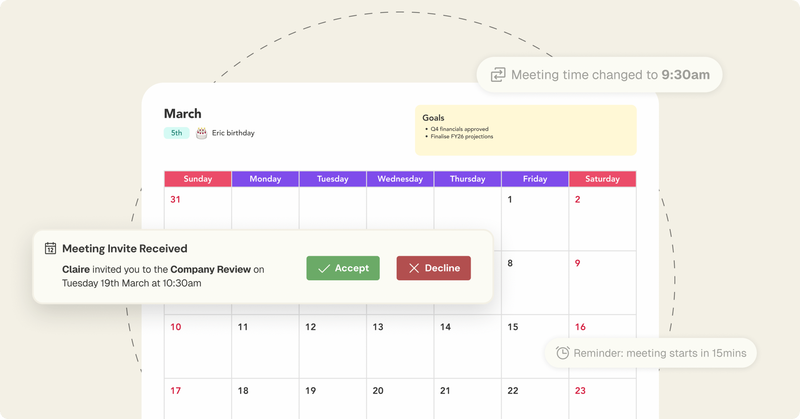Select Wednesday the 20th in calendar
The image size is (800, 419).
[x=400, y=399]
